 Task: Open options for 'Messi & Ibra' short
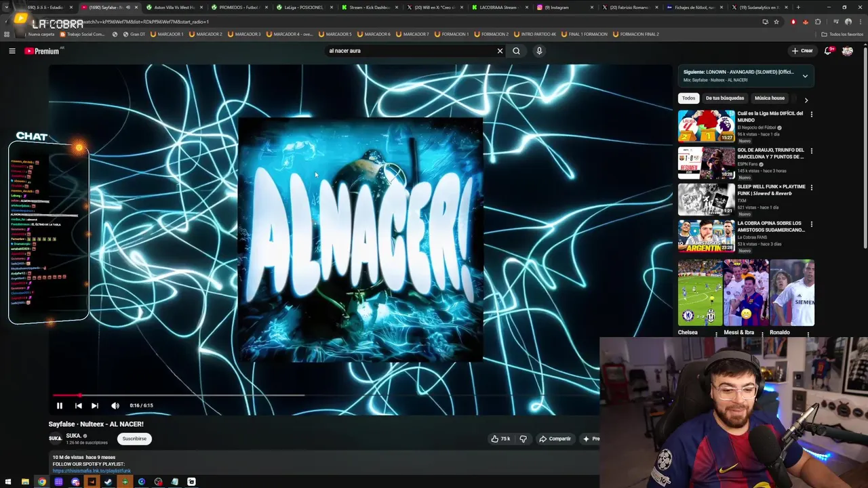[763, 333]
